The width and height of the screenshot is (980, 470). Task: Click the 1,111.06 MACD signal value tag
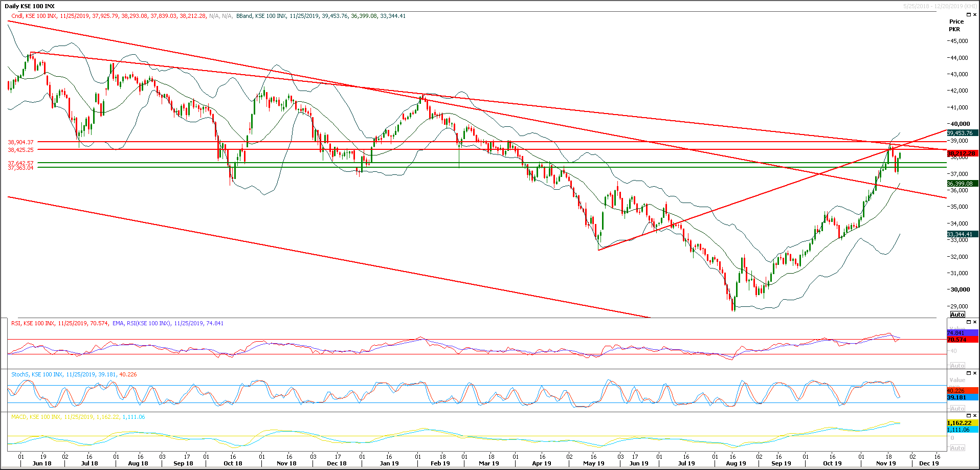pos(963,430)
